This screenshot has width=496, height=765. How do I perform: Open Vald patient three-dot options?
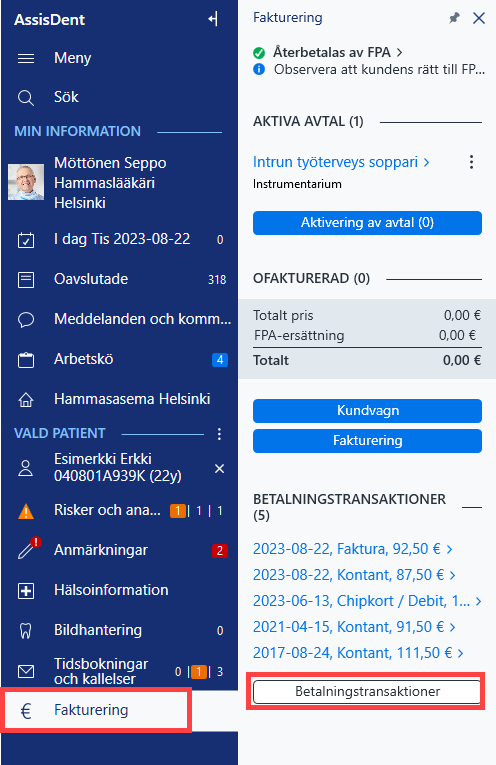tap(219, 434)
